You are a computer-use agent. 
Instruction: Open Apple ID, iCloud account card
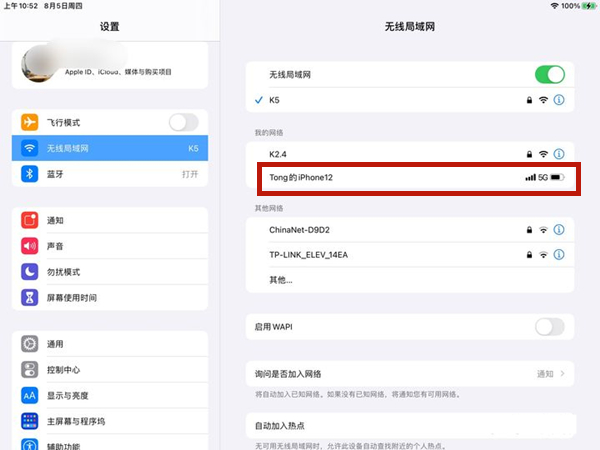pos(110,65)
